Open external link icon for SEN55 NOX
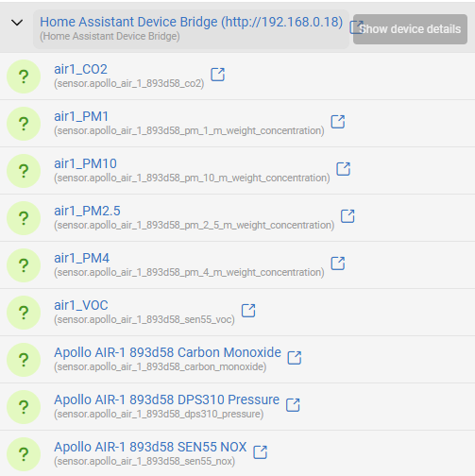 tap(260, 452)
